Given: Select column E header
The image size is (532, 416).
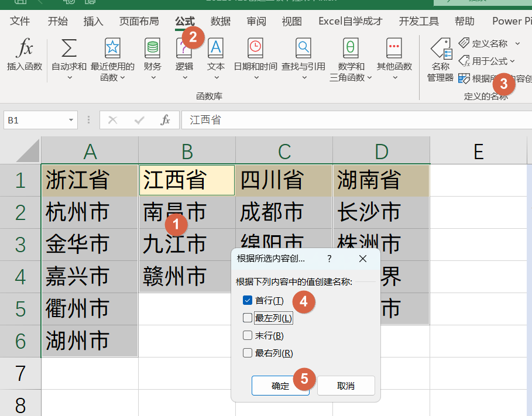Looking at the screenshot, I should coord(478,150).
